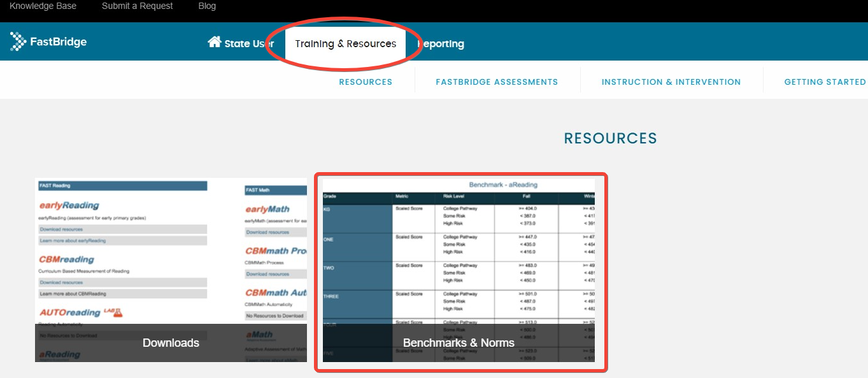
Task: Select INSTRUCTION & INTERVENTION menu item
Action: [x=671, y=82]
